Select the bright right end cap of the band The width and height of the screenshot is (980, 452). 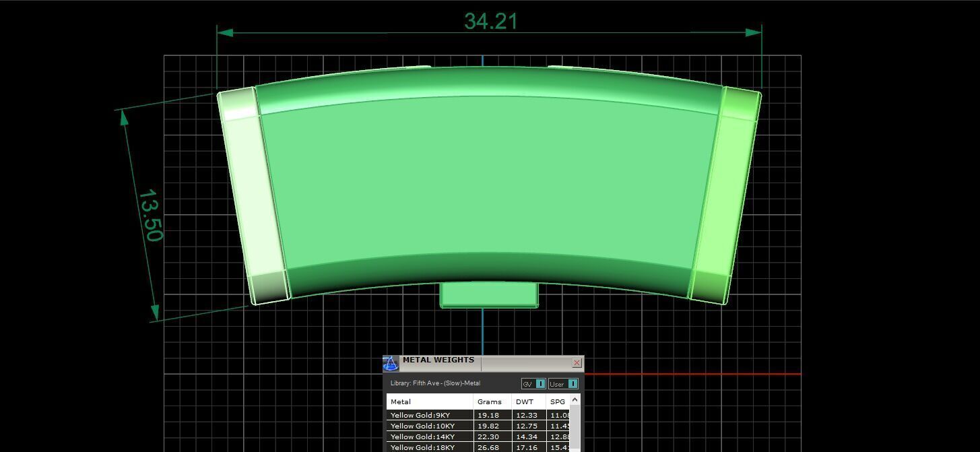[725, 195]
